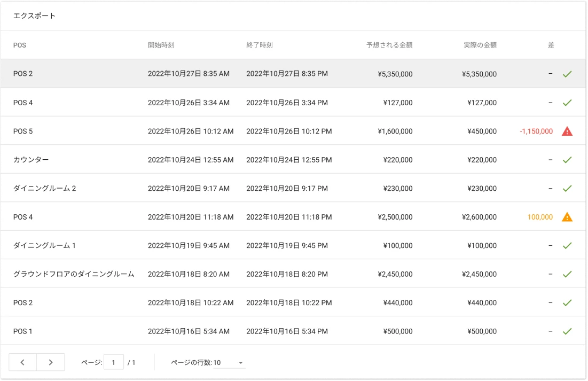Go to the previous page with left arrow

(22, 362)
